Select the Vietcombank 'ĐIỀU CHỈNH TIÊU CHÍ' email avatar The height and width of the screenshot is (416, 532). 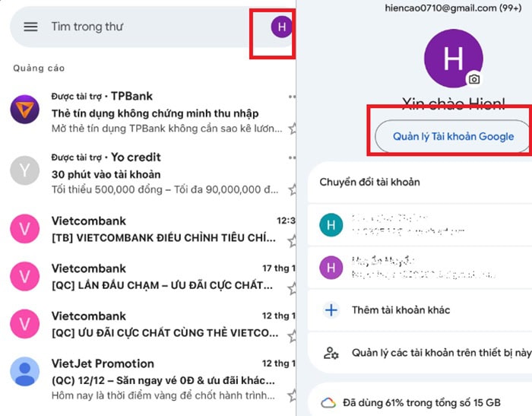[x=25, y=229]
